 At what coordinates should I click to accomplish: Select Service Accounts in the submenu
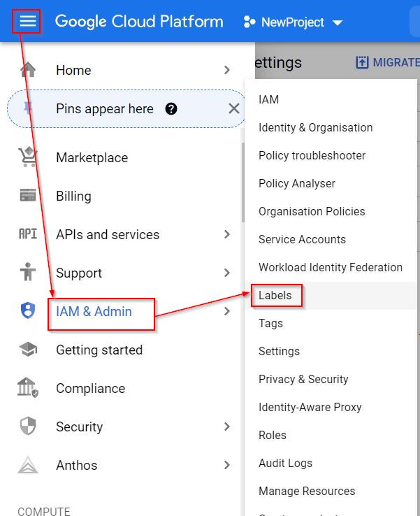tap(302, 239)
